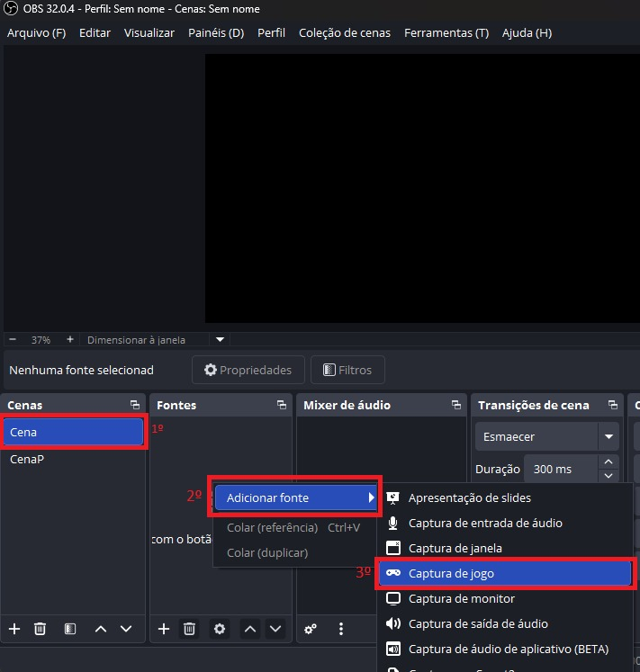Remove selected scene with trash icon
640x672 pixels.
click(40, 629)
